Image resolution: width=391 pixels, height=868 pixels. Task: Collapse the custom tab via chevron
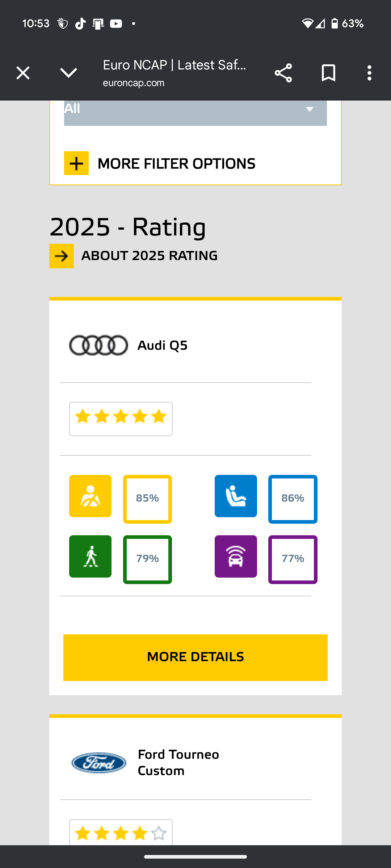(x=68, y=73)
